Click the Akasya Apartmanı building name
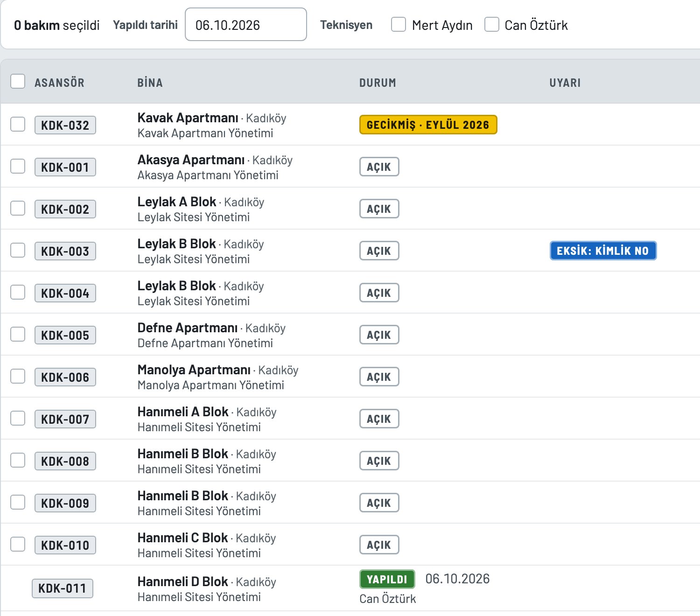 [x=191, y=160]
